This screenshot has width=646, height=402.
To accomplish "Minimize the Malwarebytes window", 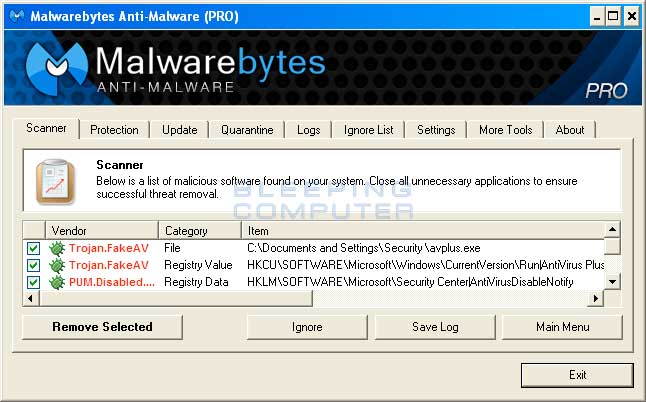I will [597, 16].
